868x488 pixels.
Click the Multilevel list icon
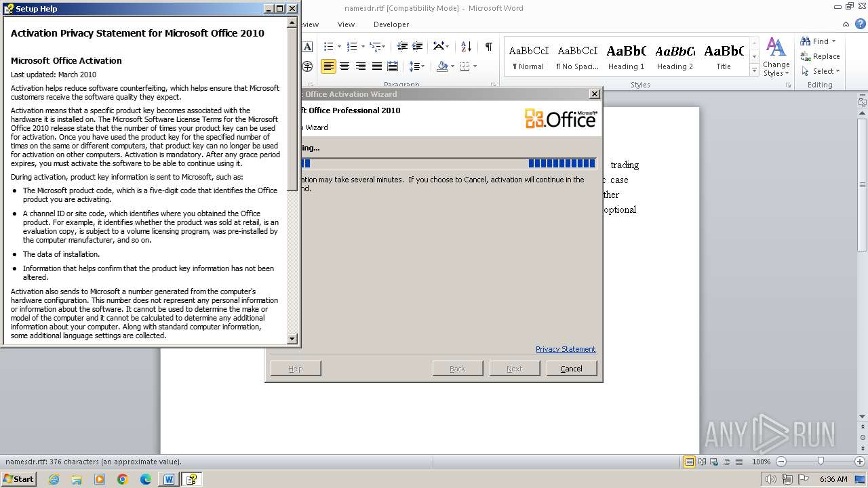374,46
